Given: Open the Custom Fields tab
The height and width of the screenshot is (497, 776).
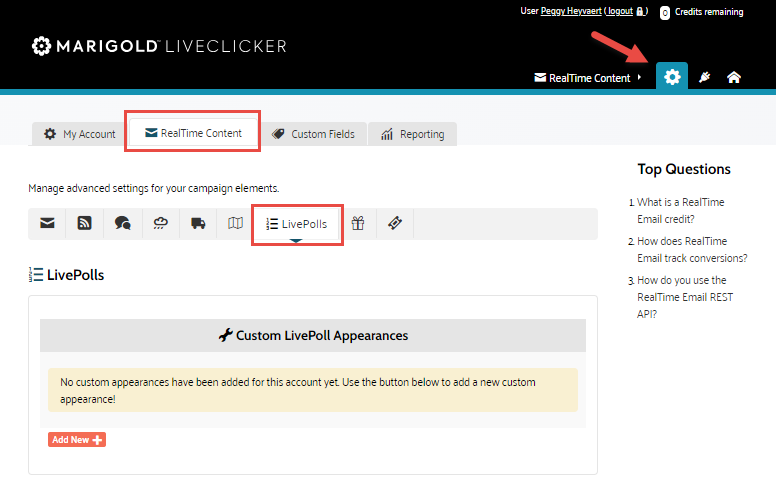Looking at the screenshot, I should 312,134.
